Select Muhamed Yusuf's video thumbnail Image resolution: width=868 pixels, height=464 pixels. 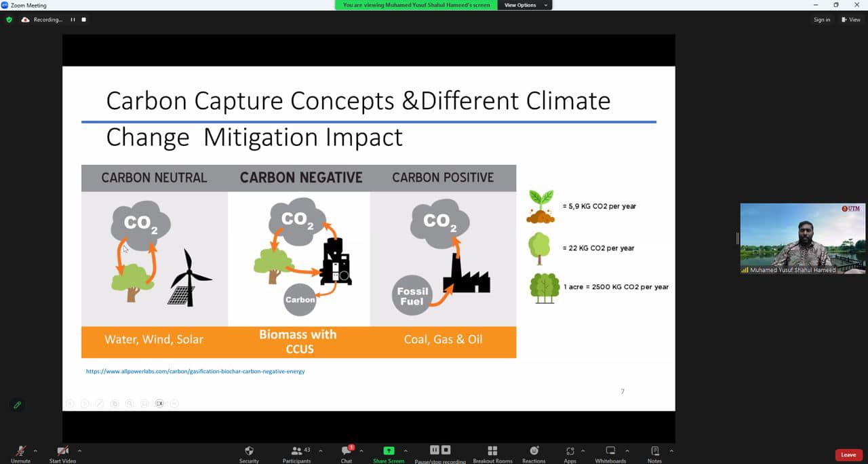point(803,239)
